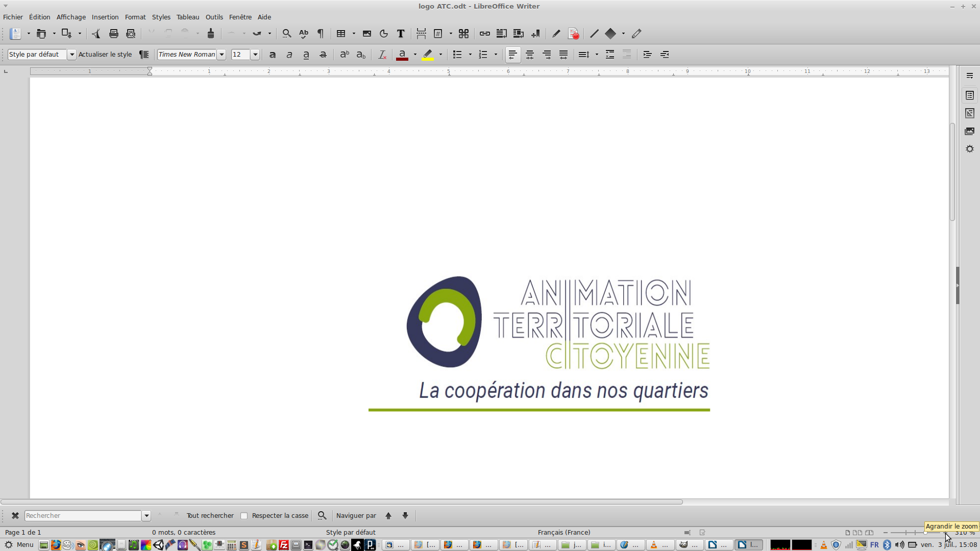This screenshot has width=980, height=551.
Task: Open the Clone formatting paintbrush tool
Action: pos(211,34)
